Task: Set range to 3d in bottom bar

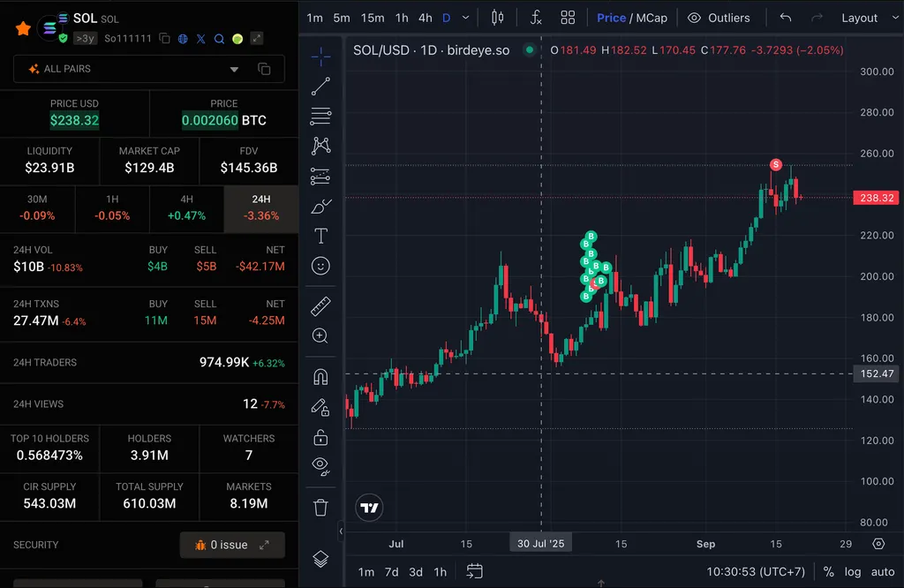Action: [x=416, y=572]
